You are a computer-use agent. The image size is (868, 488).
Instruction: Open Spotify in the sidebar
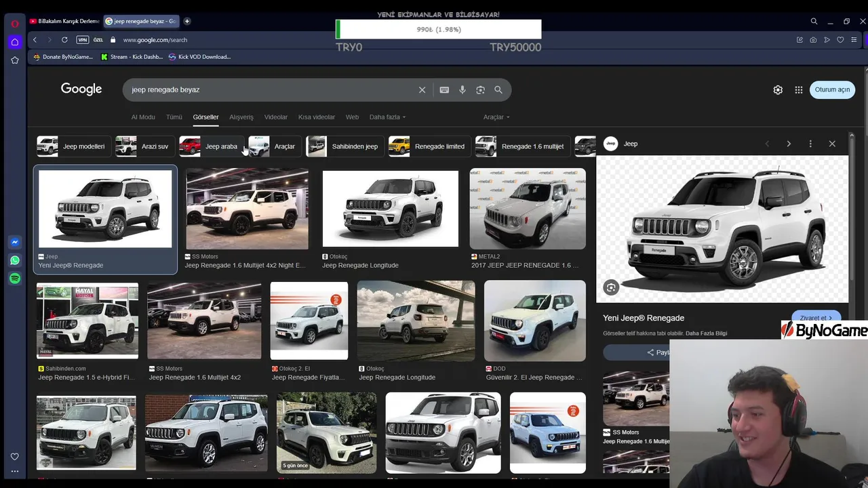click(14, 279)
